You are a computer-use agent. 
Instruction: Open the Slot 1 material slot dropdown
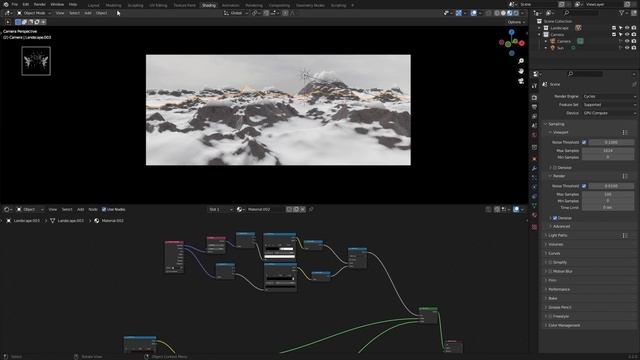(220, 209)
